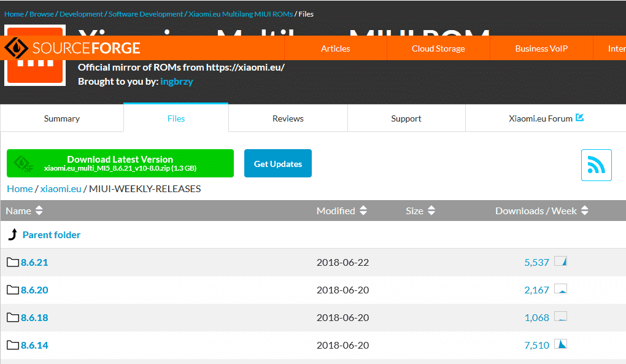The height and width of the screenshot is (364, 626).
Task: Go up to the Parent folder
Action: click(x=52, y=234)
